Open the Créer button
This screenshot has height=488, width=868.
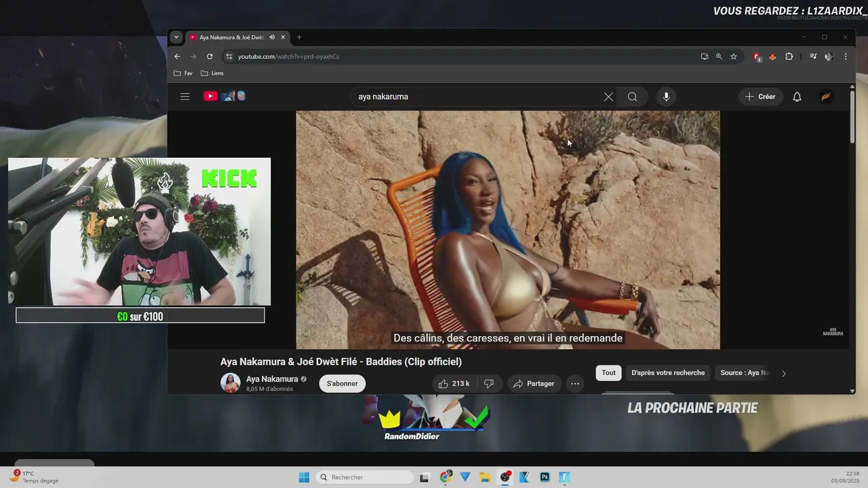pyautogui.click(x=760, y=97)
